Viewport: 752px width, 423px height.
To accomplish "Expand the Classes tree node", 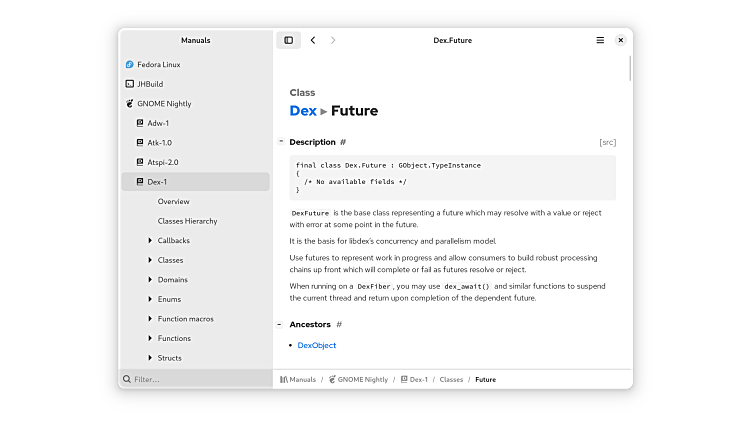I will (x=150, y=260).
